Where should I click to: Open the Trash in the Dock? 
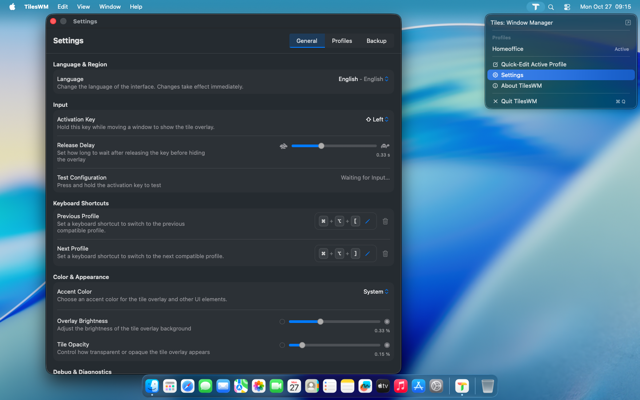[488, 386]
